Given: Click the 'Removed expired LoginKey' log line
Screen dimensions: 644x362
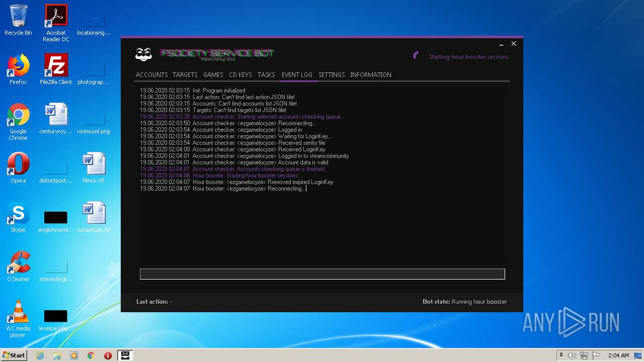Looking at the screenshot, I should [x=236, y=182].
